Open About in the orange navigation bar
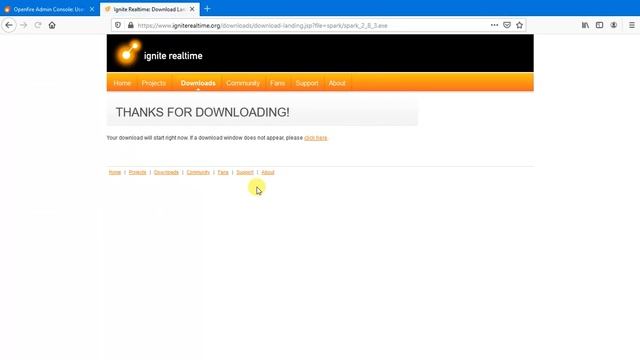Image resolution: width=640 pixels, height=360 pixels. tap(337, 83)
